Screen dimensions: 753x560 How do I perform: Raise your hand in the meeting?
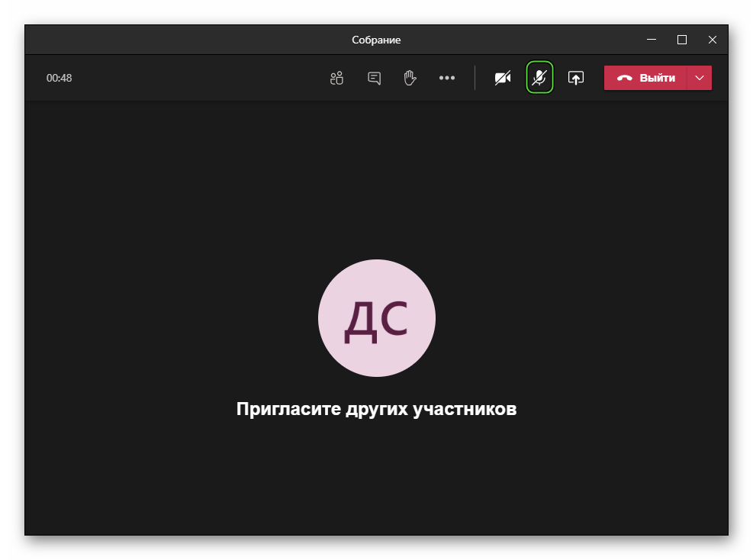(410, 78)
